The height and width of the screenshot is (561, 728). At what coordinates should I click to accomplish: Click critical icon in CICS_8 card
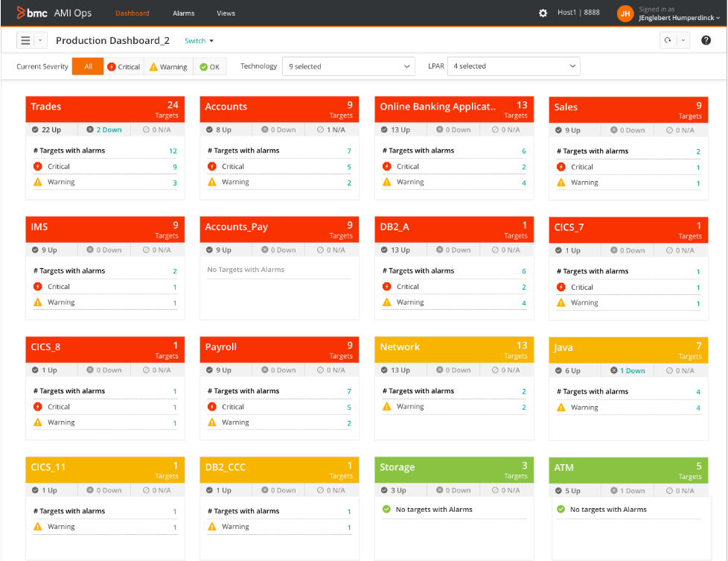pyautogui.click(x=38, y=407)
